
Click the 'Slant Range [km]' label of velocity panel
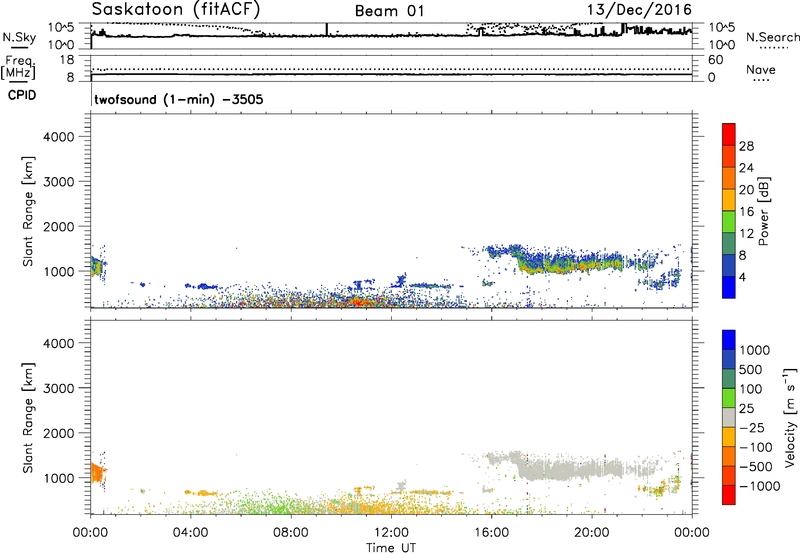point(28,418)
